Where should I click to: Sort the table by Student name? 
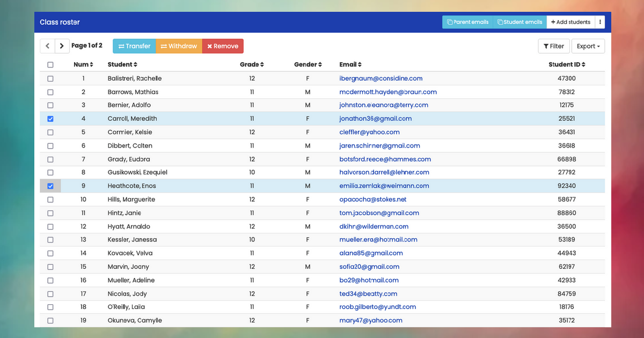click(122, 64)
